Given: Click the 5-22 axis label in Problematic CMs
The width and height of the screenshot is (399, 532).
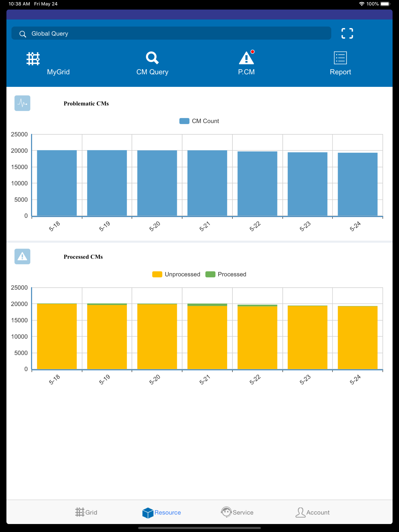Looking at the screenshot, I should click(x=255, y=226).
